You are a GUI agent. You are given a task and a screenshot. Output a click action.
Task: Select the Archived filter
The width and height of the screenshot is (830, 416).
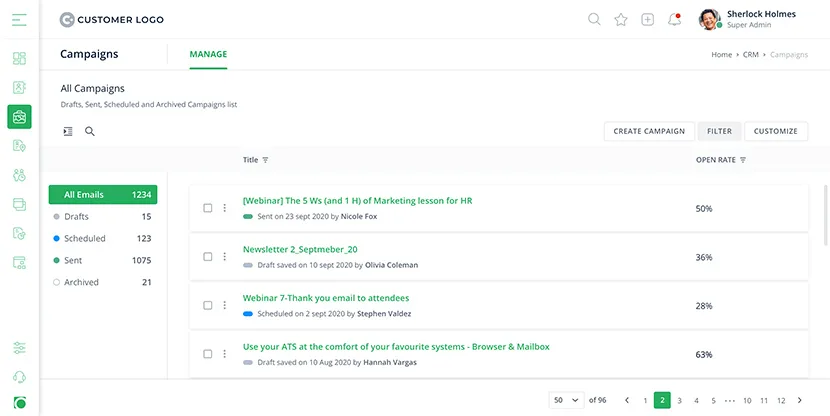click(x=103, y=282)
